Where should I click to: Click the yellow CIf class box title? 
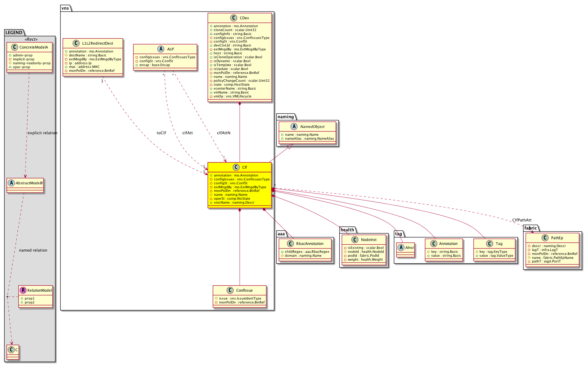point(244,167)
